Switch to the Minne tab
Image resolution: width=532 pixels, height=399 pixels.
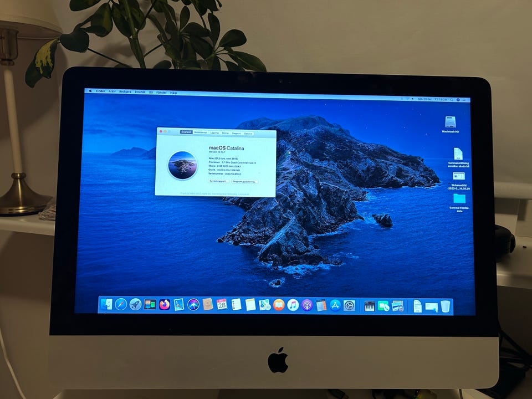(226, 133)
